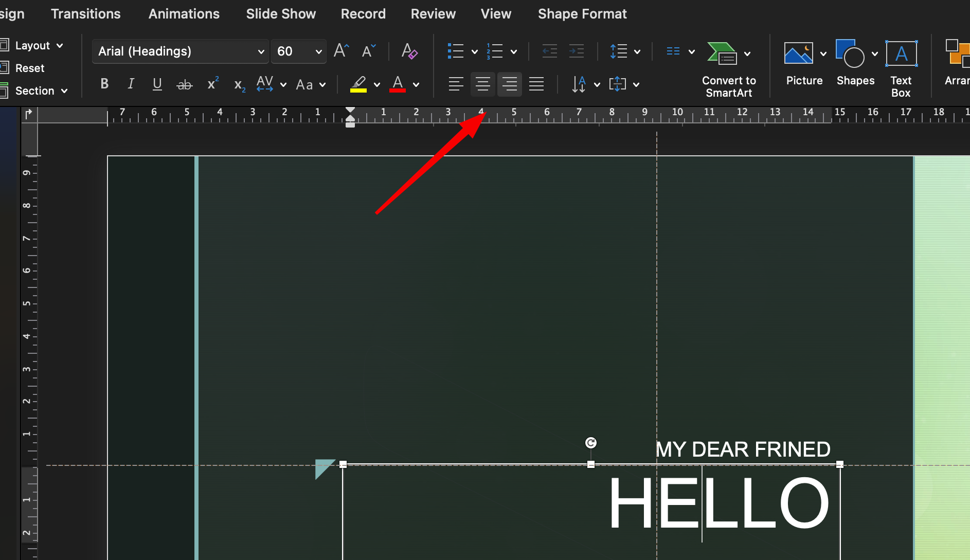Click tab selector at ruler corner

(29, 114)
